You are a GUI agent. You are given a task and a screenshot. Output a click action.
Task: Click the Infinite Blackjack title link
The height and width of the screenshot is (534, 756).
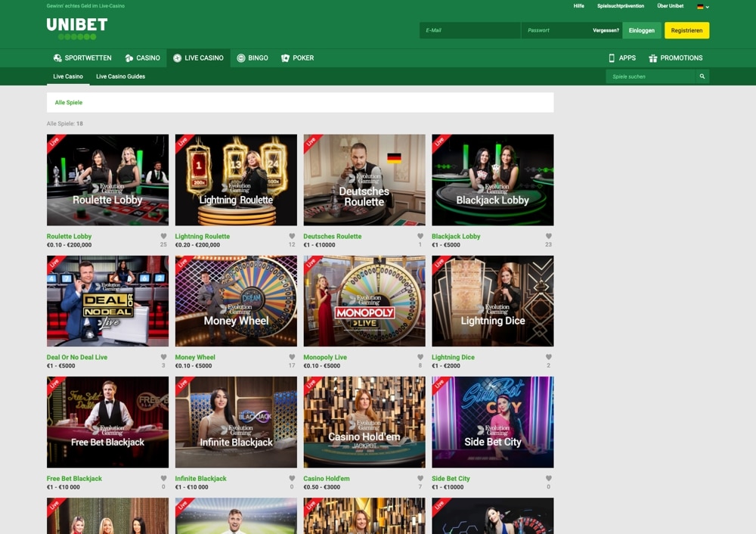coord(200,479)
